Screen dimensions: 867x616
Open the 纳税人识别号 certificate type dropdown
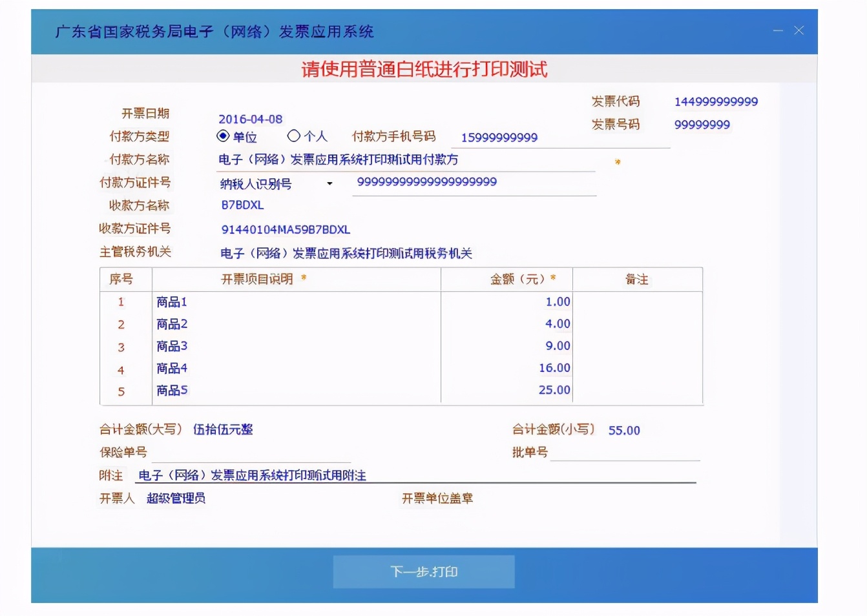pos(330,183)
